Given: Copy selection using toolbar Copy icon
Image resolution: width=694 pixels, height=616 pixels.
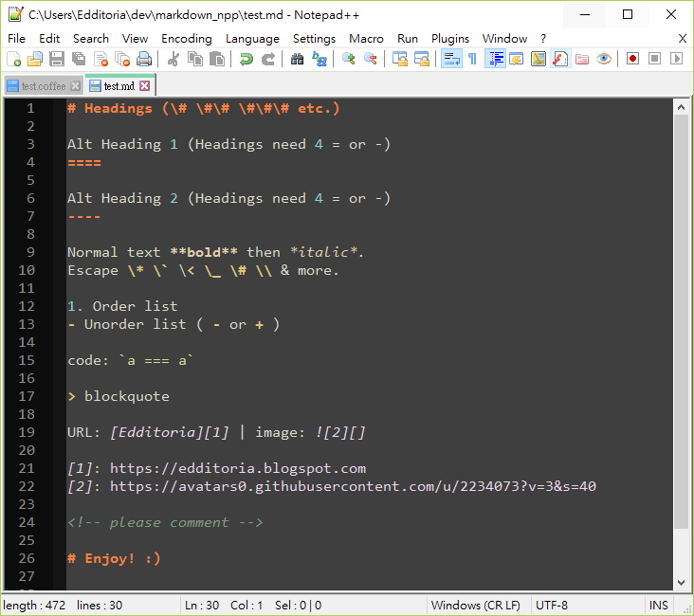Looking at the screenshot, I should 194,59.
